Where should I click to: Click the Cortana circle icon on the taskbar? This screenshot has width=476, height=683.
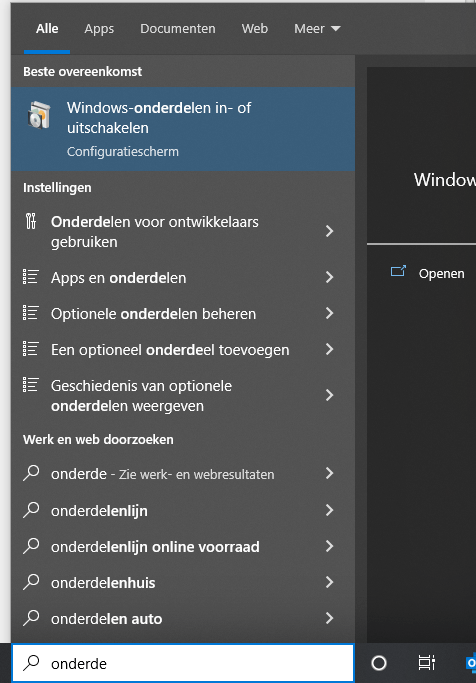coord(379,663)
